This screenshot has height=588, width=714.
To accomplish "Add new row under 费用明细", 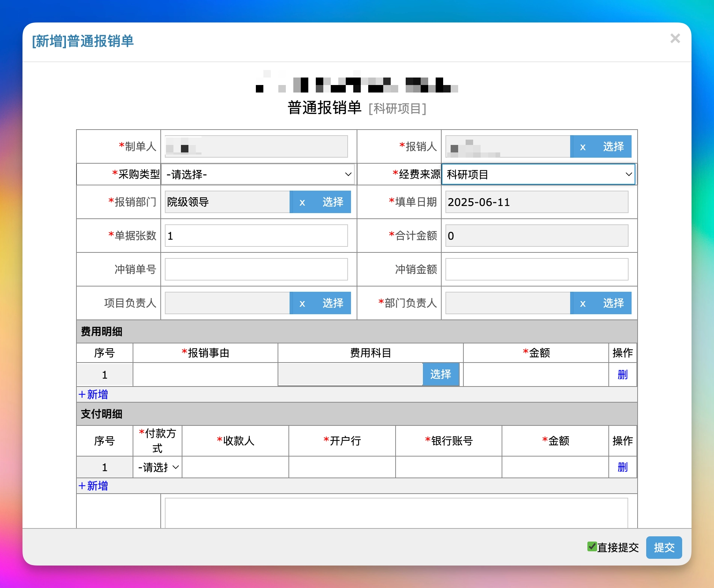I will tap(93, 394).
